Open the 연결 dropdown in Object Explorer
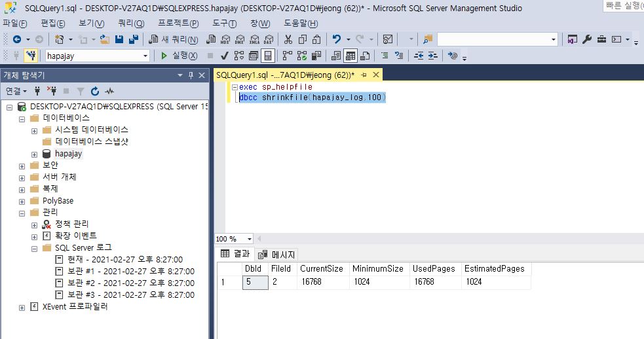This screenshot has height=339, width=644. (x=16, y=91)
